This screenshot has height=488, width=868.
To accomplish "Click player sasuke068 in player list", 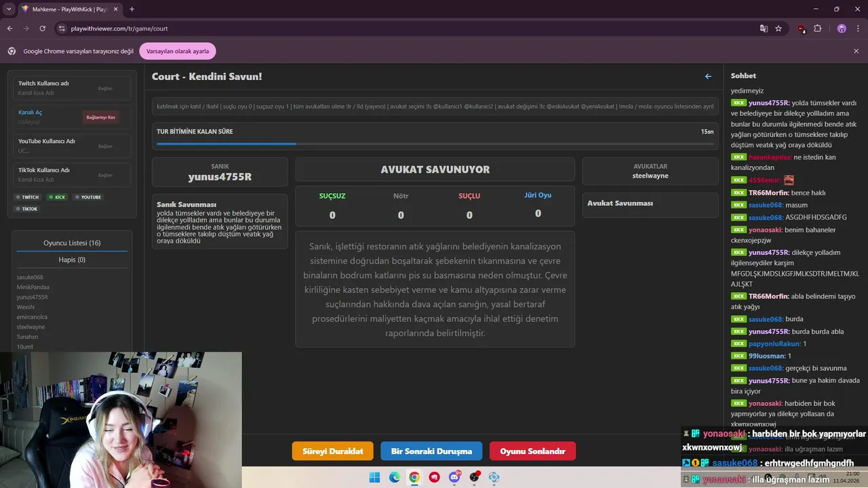I will [x=30, y=277].
